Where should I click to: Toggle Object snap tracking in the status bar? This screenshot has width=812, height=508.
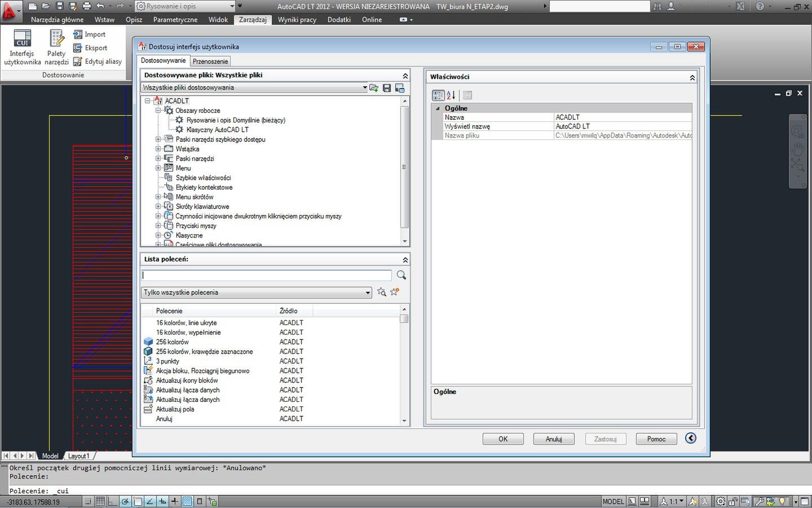click(150, 501)
